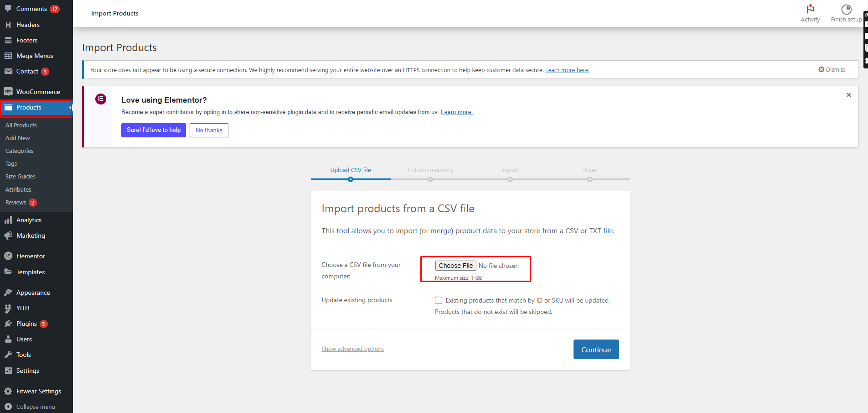Click the Plugins update badge 5
Screen dimensions: 868x413
(44, 324)
